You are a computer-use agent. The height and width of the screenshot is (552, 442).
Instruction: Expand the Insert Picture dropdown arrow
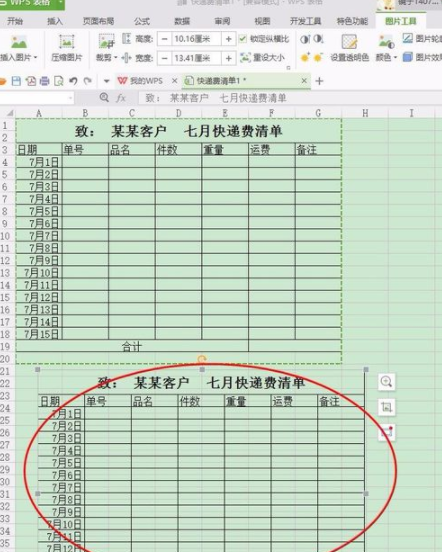36,57
